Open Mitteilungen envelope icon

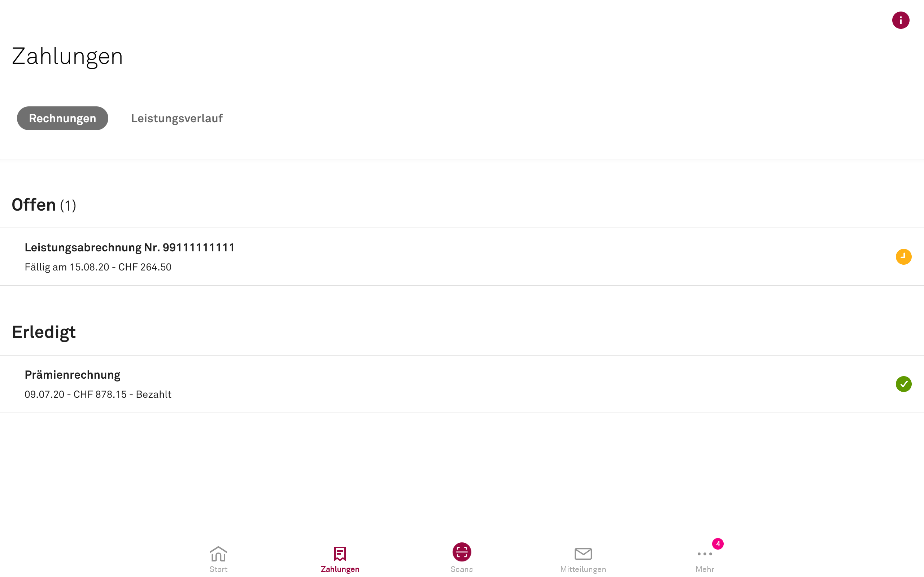[x=583, y=554]
